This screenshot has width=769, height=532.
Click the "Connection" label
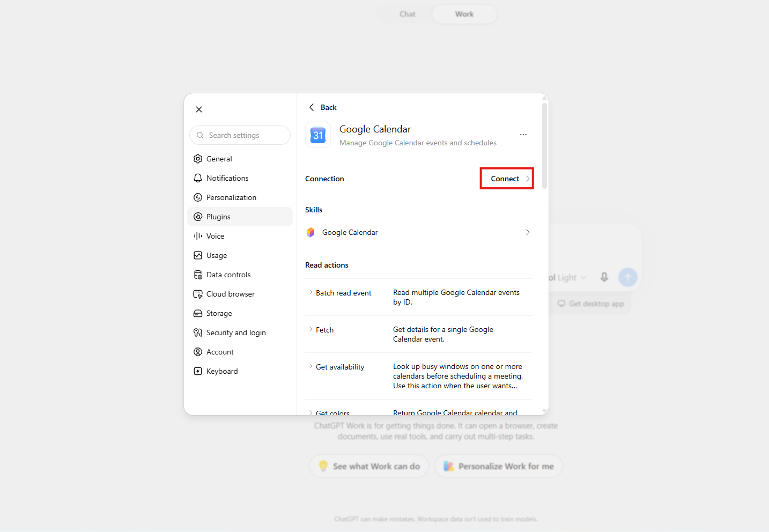tap(324, 179)
